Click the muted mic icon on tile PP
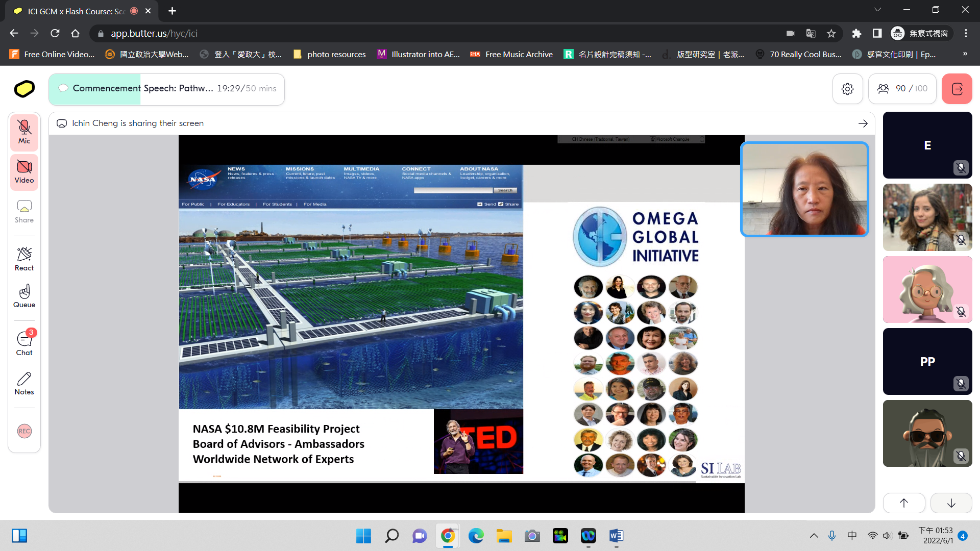The width and height of the screenshot is (980, 551). (961, 383)
